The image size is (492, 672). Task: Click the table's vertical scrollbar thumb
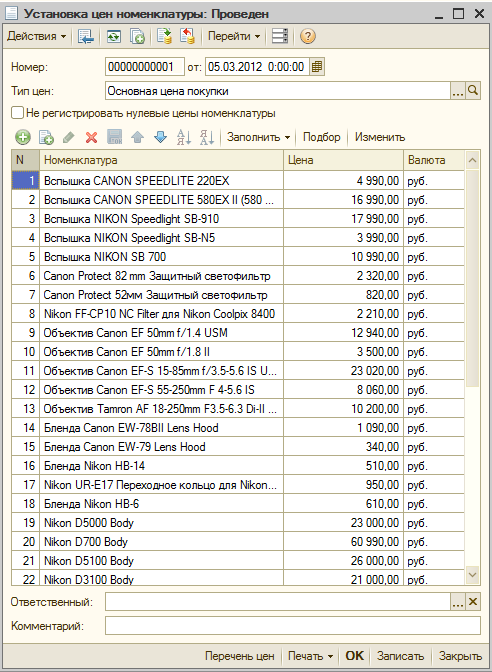472,279
